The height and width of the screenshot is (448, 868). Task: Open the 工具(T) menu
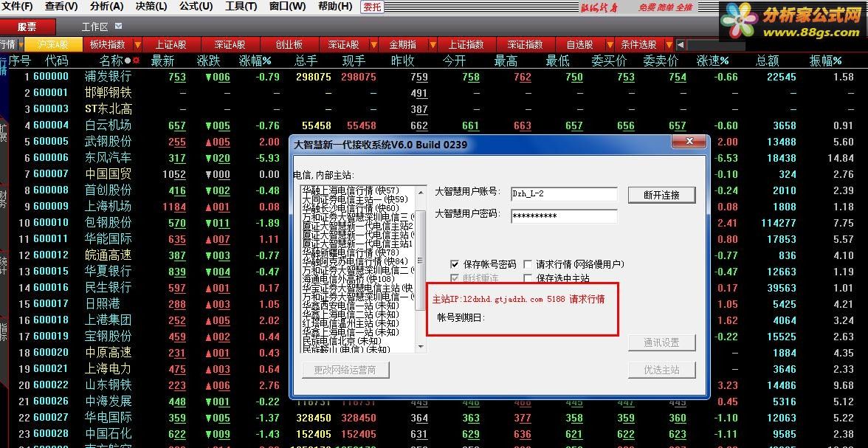click(241, 7)
